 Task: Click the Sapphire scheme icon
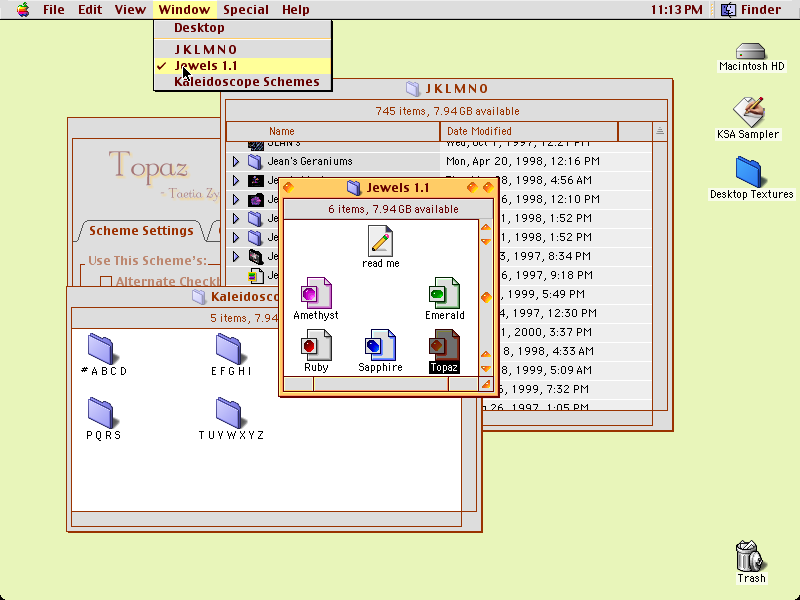coord(380,345)
